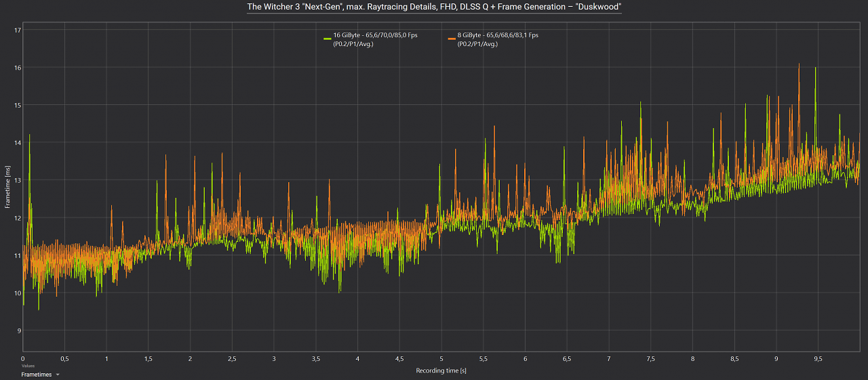868x380 pixels.
Task: Click the Frametimes dropdown arrow
Action: pos(58,375)
